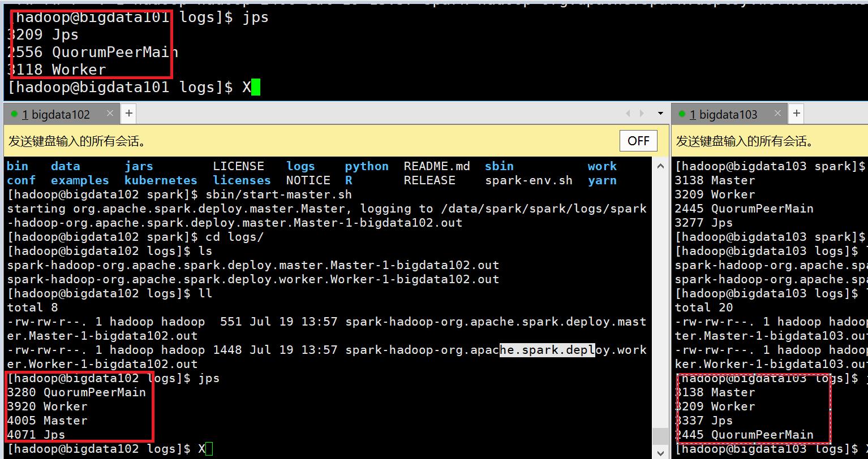Click '4005 Master' in bigdata102 jps output
Image resolution: width=868 pixels, height=459 pixels.
pos(47,421)
